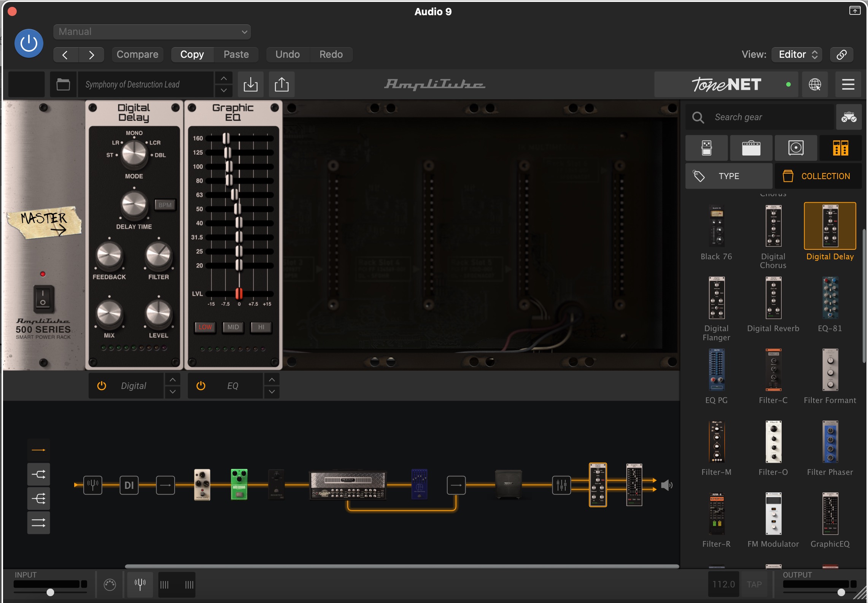868x603 pixels.
Task: Open the ToneNET panel
Action: (727, 84)
